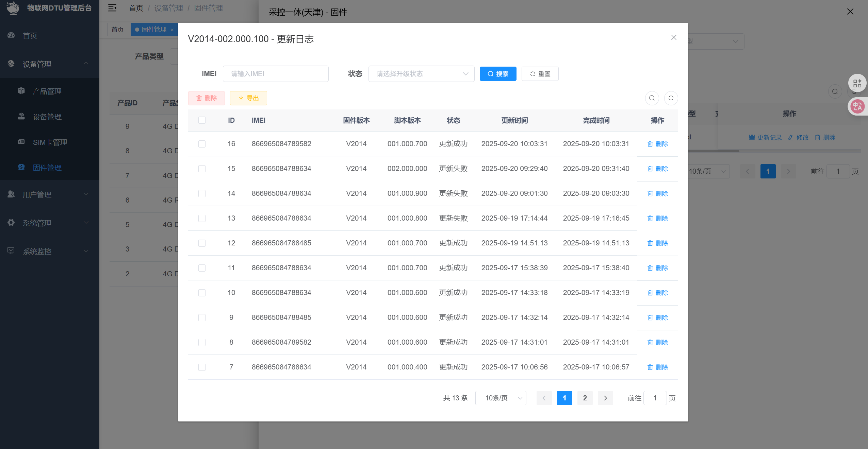
Task: Open the partially hidden dropdown in drawer
Action: (x=716, y=41)
